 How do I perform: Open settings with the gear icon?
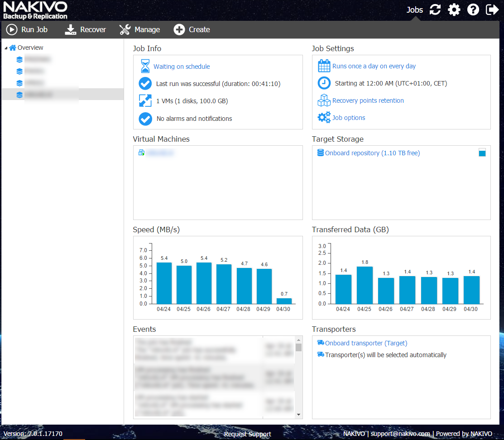(454, 10)
